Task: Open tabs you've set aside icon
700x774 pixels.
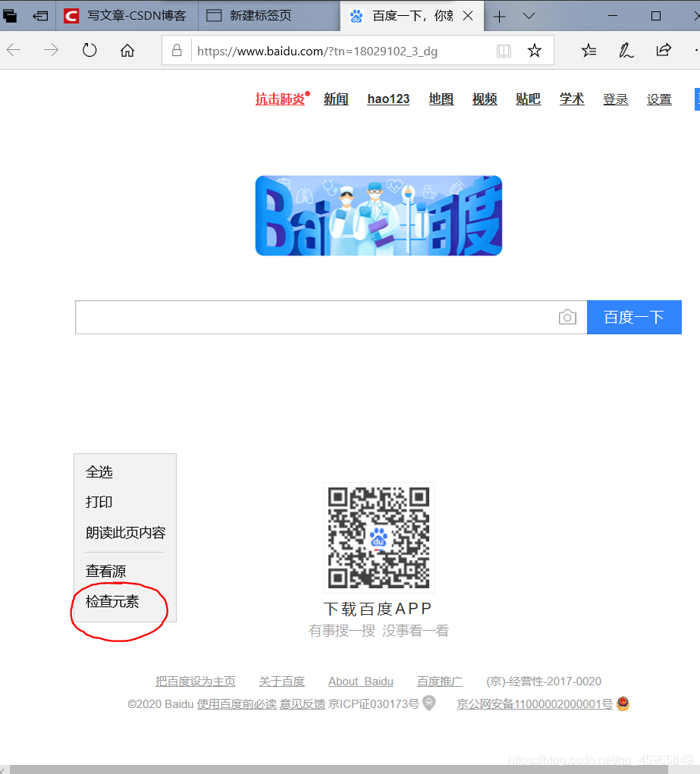Action: click(x=10, y=16)
